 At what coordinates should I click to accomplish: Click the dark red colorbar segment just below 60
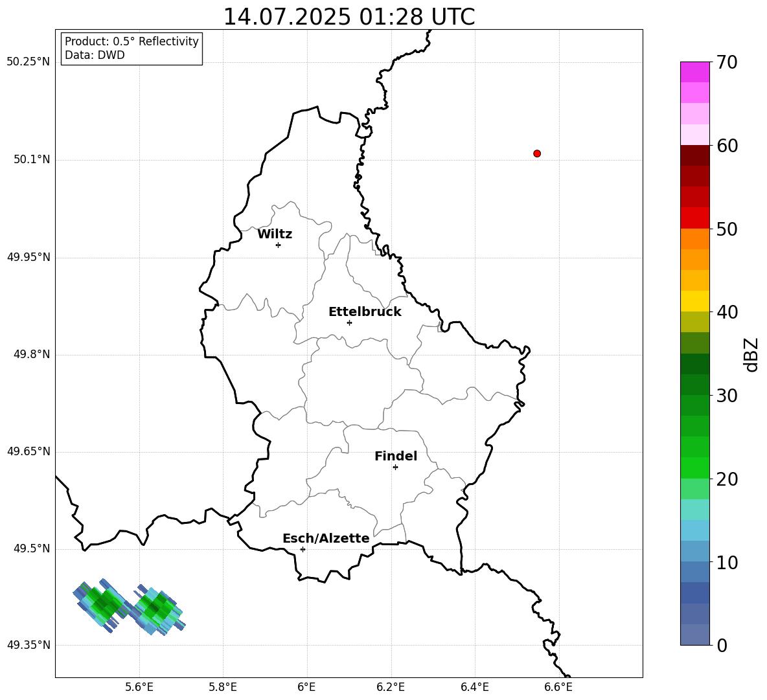pos(694,155)
